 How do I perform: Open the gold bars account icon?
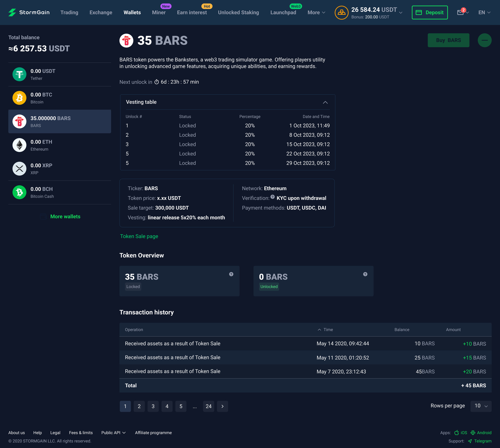pyautogui.click(x=341, y=12)
